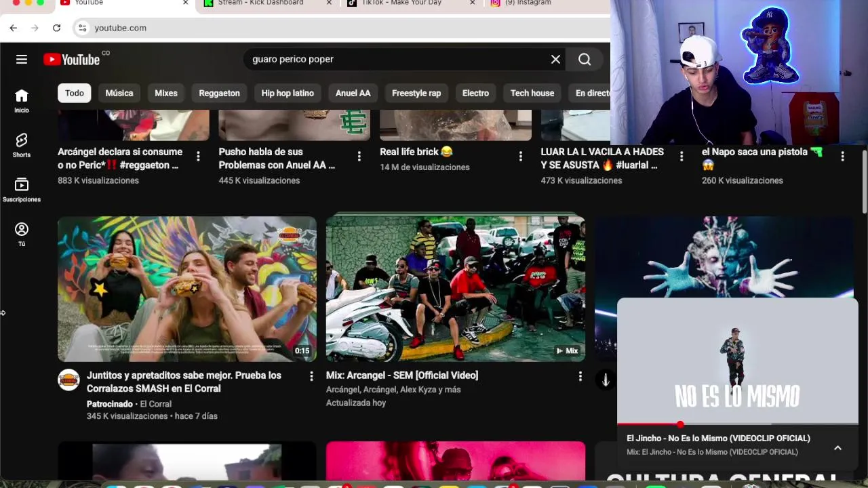Viewport: 868px width, 488px height.
Task: Click the page vertical scrollbar
Action: [x=865, y=183]
